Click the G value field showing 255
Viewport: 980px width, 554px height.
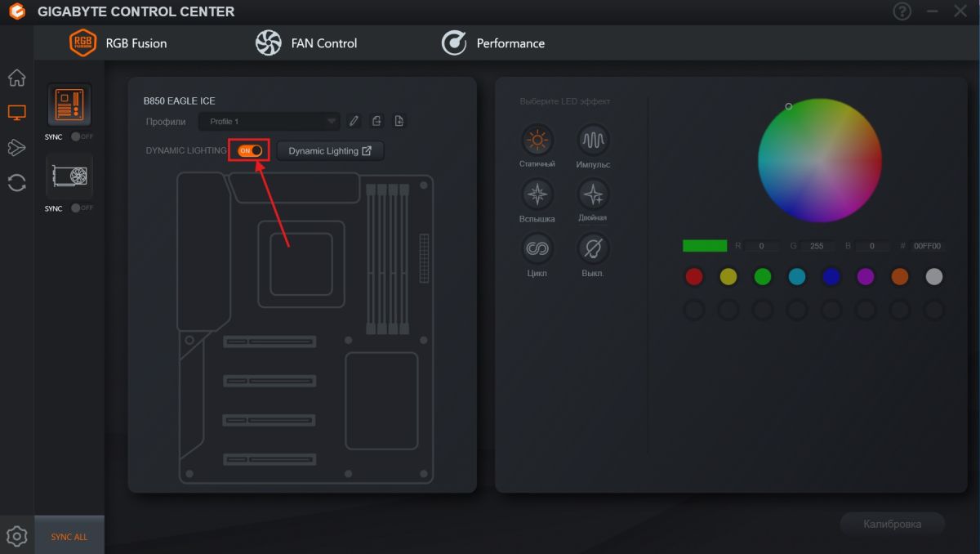click(815, 246)
